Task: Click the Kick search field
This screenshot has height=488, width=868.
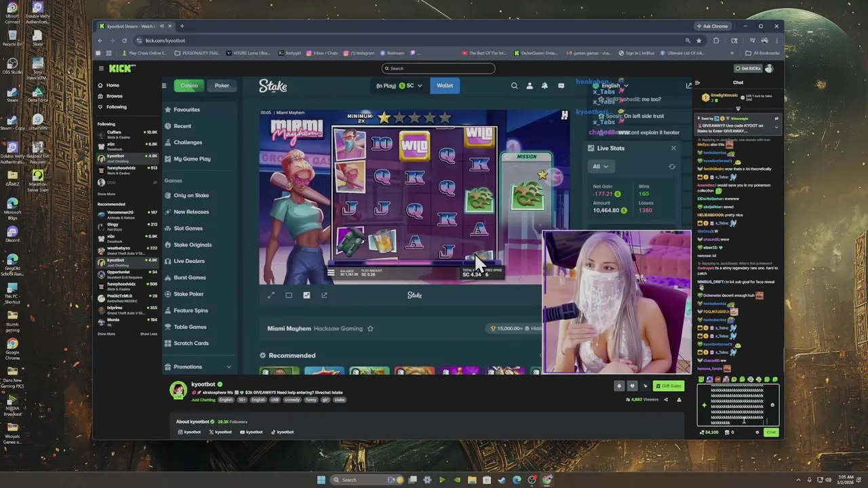Action: [x=438, y=68]
